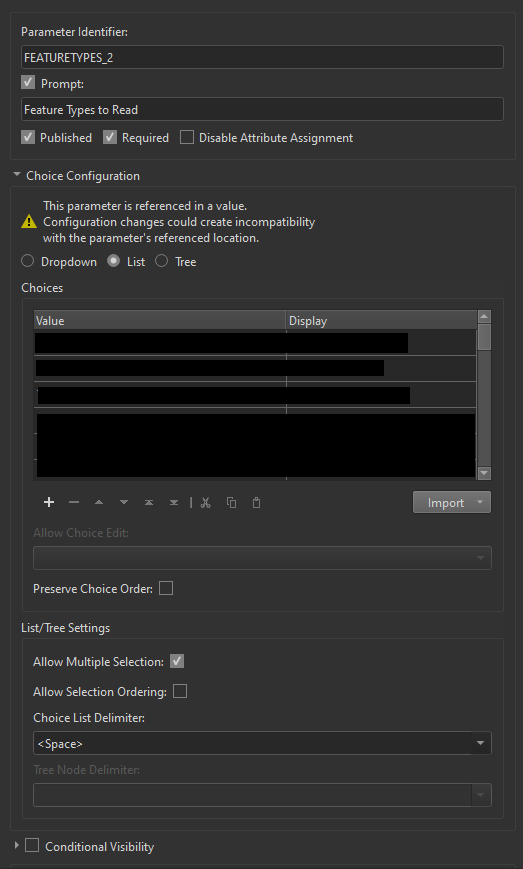Move choice up one row
The width and height of the screenshot is (523, 869).
[x=99, y=503]
